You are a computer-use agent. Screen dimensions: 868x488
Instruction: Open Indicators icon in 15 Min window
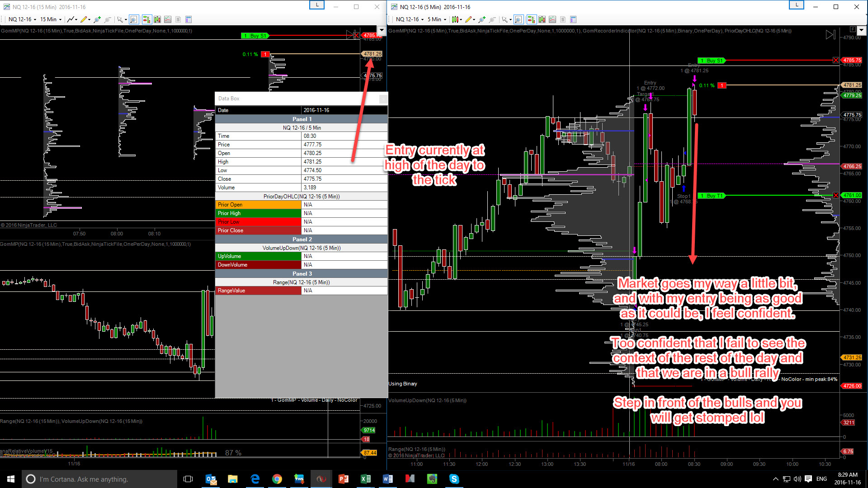coord(168,19)
